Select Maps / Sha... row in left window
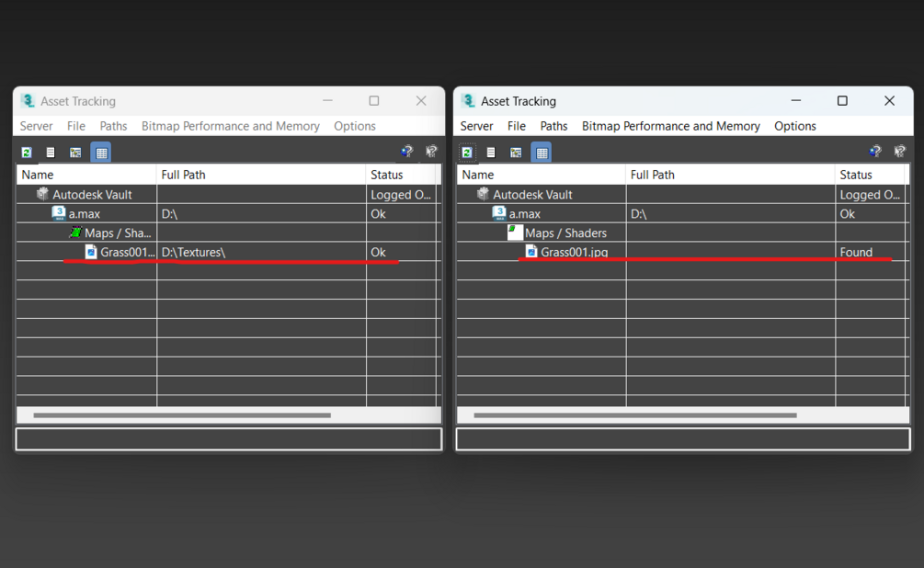This screenshot has height=568, width=924. click(229, 233)
